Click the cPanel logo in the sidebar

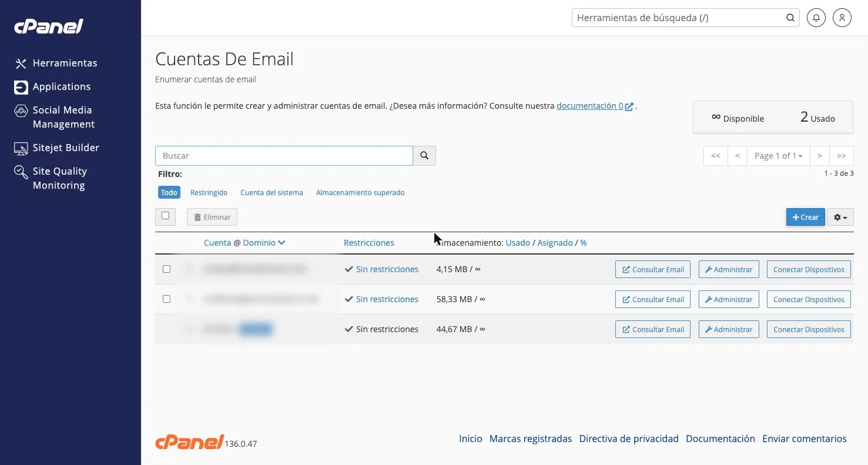pyautogui.click(x=49, y=26)
